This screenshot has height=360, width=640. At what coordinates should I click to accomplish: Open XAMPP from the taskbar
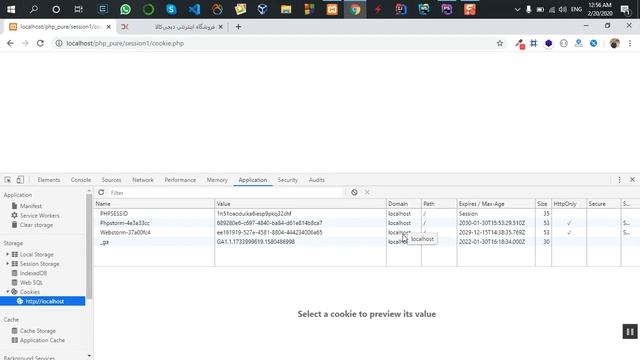coord(332,9)
